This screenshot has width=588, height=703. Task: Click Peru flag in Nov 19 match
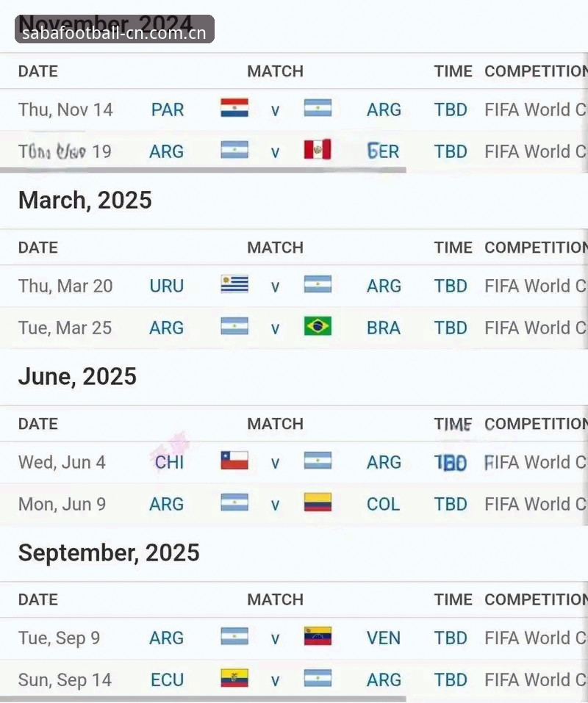click(318, 150)
